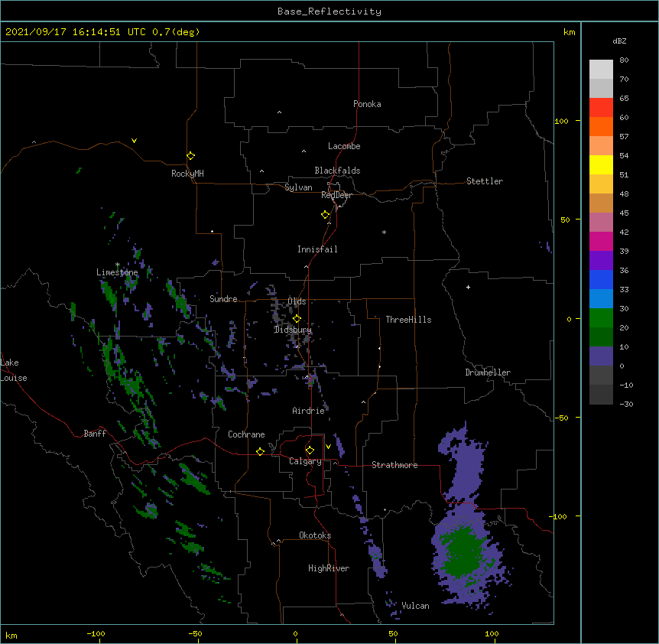The width and height of the screenshot is (659, 644).
Task: Click the Olds town label
Action: pyautogui.click(x=297, y=301)
